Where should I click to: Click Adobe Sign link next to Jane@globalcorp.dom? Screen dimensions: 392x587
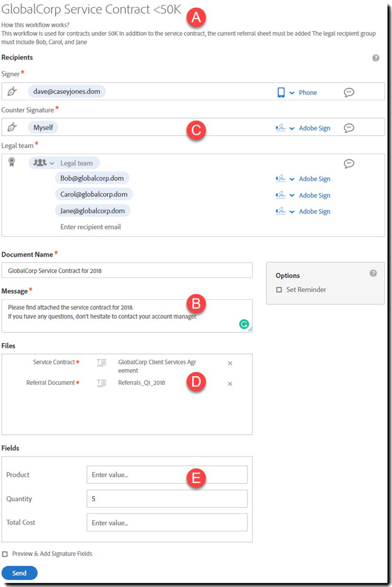[x=315, y=211]
